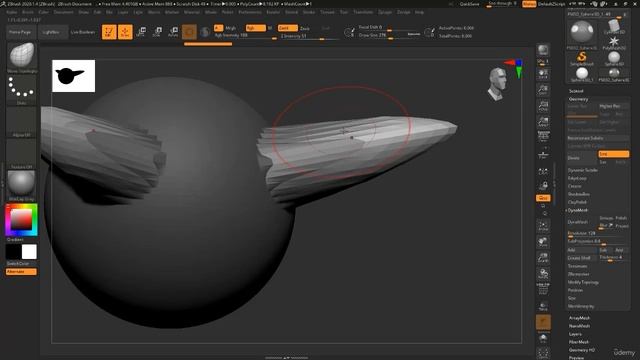Click the reference image thumbnail in viewport

[x=73, y=76]
